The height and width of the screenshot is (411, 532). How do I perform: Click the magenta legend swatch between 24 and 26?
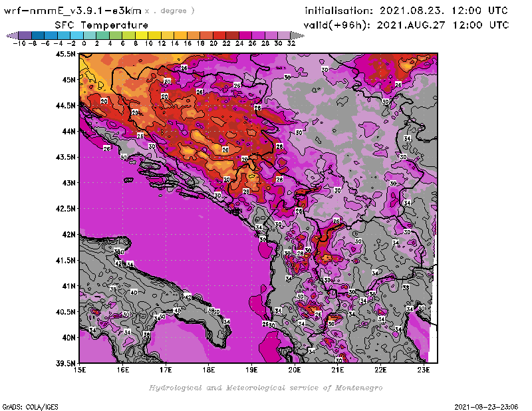click(245, 35)
